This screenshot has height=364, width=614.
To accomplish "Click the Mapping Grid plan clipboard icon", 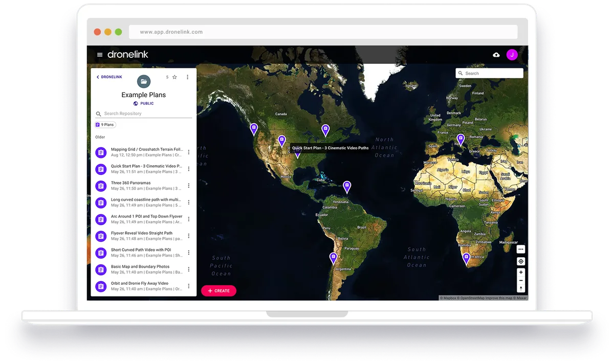I will pyautogui.click(x=101, y=152).
